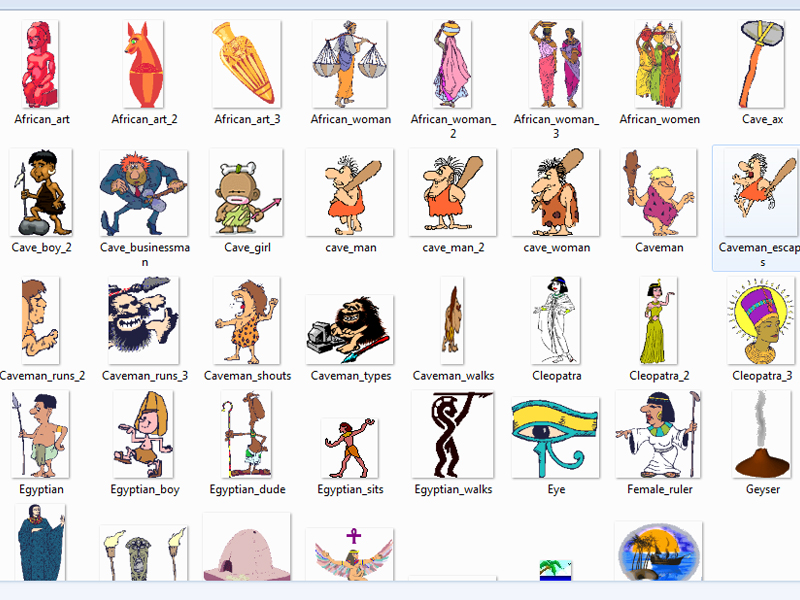
Task: Select the African_art_3 yellow vase image
Action: point(246,64)
